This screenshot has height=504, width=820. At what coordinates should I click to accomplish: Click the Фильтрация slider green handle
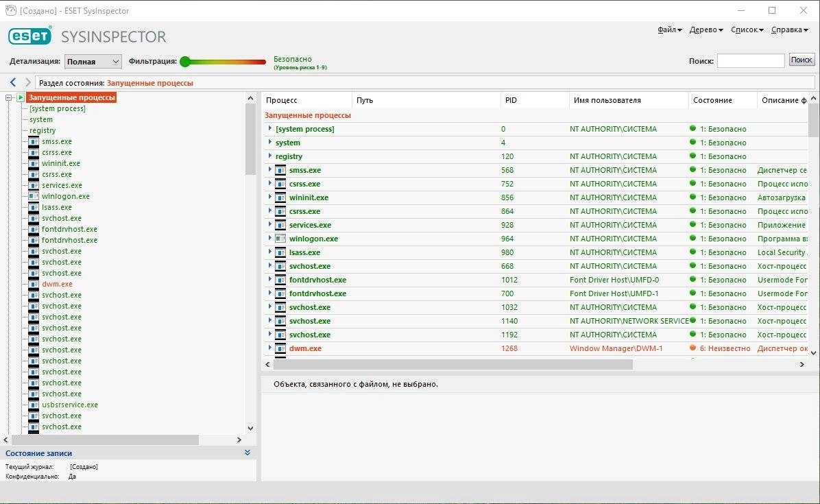(x=185, y=62)
